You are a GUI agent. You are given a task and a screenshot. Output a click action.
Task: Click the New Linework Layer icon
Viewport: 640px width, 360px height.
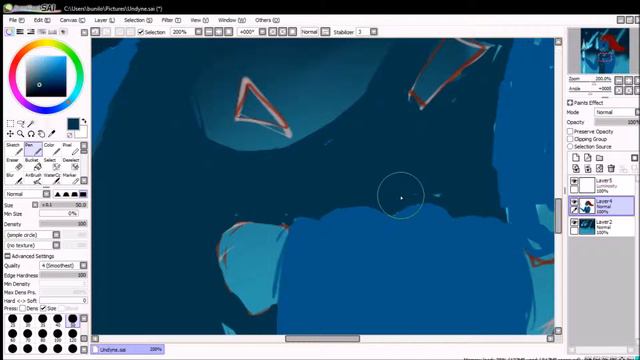(x=587, y=158)
